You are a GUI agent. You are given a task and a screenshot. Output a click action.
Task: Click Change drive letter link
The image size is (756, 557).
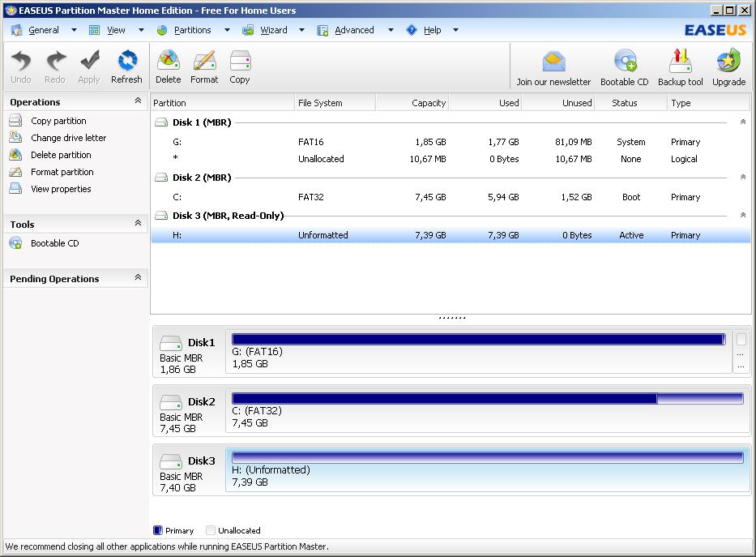click(68, 138)
